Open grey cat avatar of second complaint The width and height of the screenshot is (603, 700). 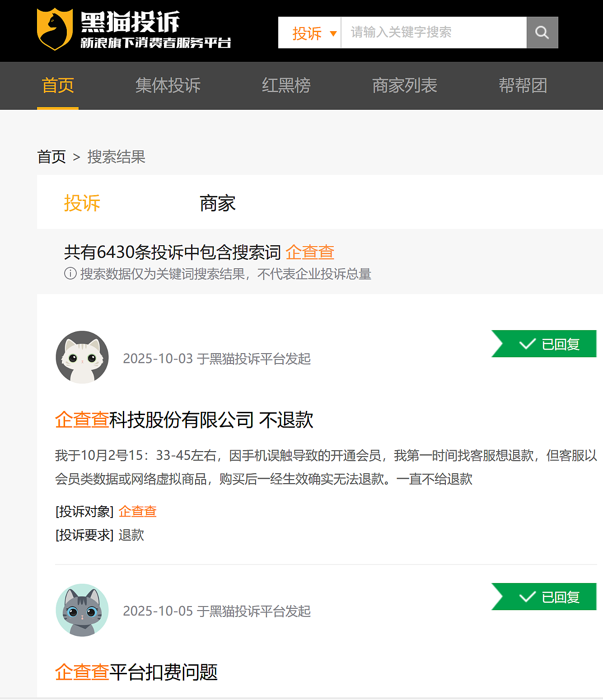(82, 610)
